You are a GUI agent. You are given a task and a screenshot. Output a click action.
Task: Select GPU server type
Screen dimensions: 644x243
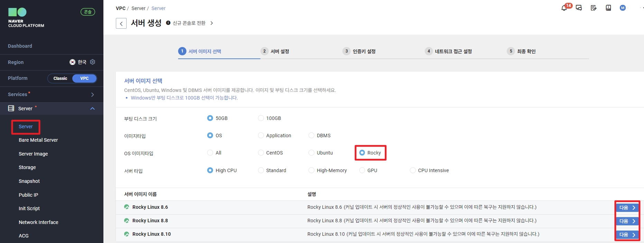(362, 170)
